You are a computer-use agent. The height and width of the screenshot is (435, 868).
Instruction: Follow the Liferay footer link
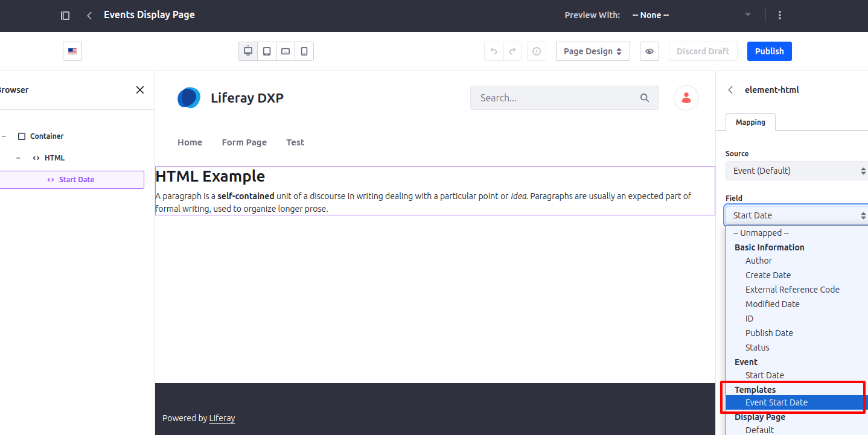click(x=222, y=418)
